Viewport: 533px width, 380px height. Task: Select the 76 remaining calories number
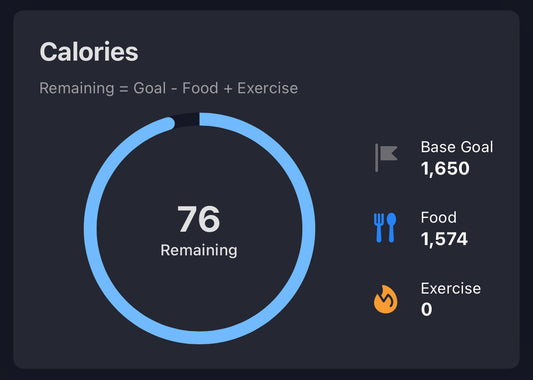point(199,219)
